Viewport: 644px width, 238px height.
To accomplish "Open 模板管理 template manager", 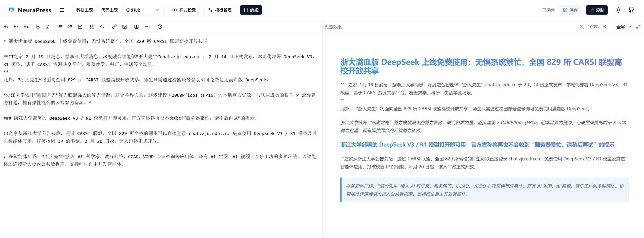I will 220,10.
